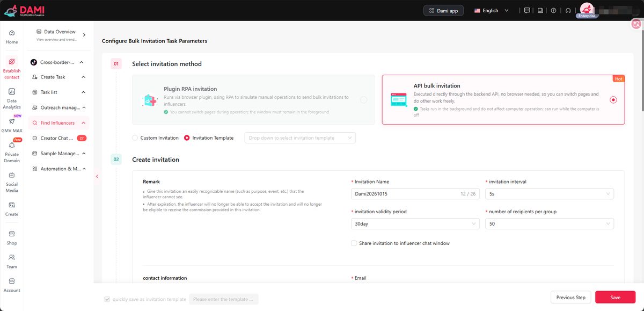Open the Shop section
Viewport: 644px width, 311px height.
click(12, 237)
